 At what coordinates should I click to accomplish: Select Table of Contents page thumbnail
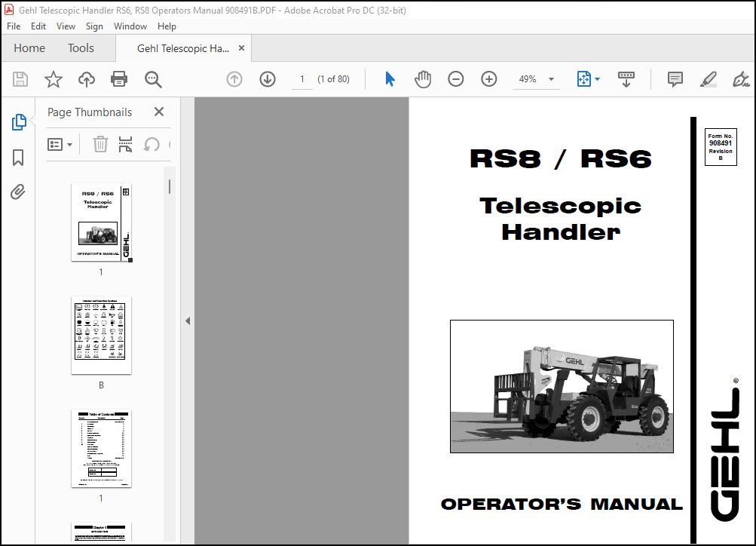tap(101, 449)
